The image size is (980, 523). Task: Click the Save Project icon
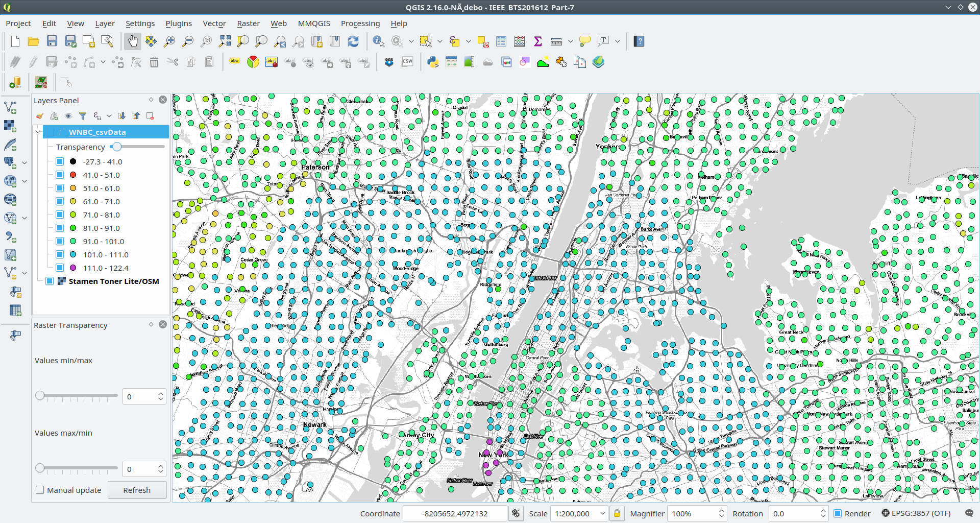point(52,41)
